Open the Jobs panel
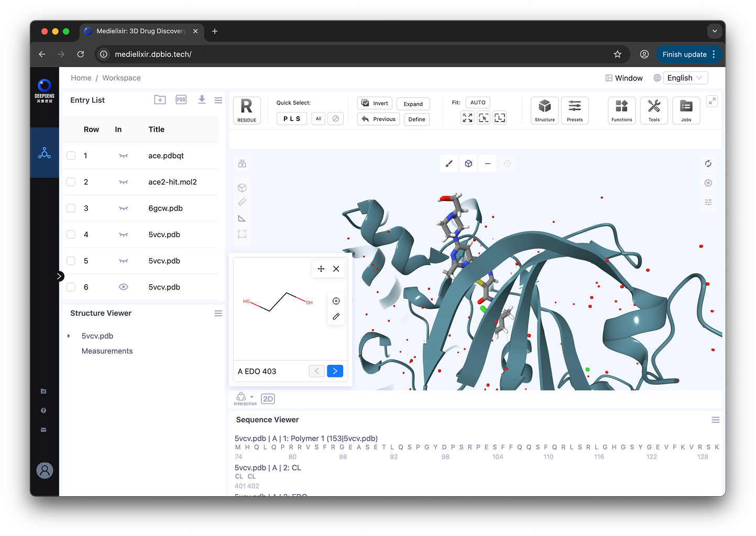The image size is (756, 536). click(686, 110)
